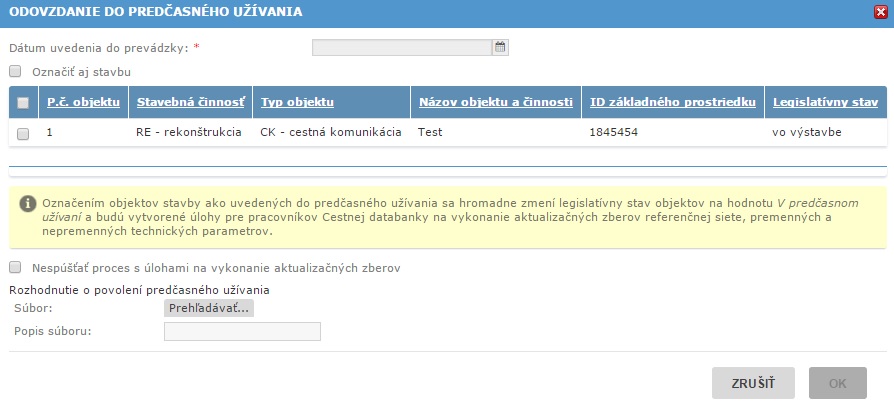Focus the 'Dátum uvedenia do prevádzky' date field
The height and width of the screenshot is (404, 894).
pyautogui.click(x=402, y=47)
